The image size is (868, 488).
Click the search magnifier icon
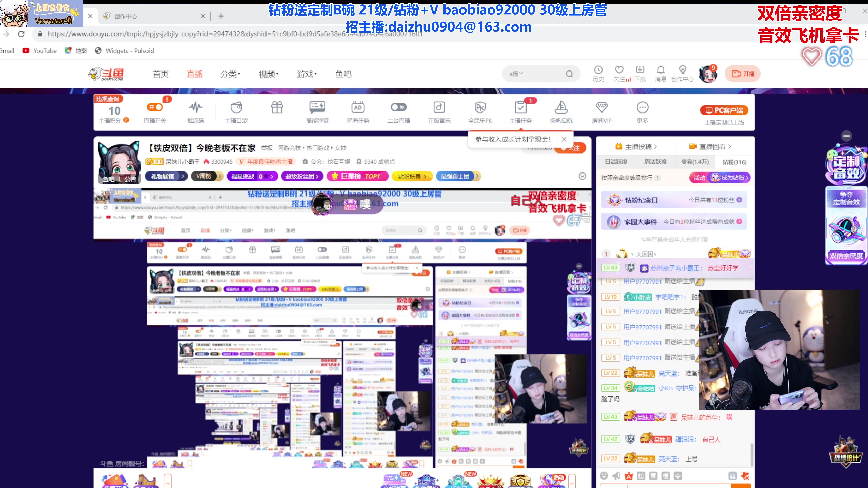click(x=569, y=74)
